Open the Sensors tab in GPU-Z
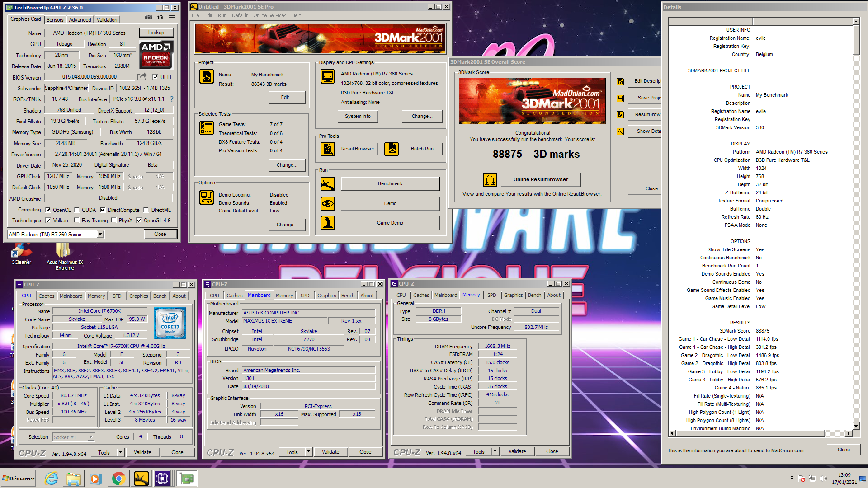Viewport: 868px width, 488px height. pos(55,20)
